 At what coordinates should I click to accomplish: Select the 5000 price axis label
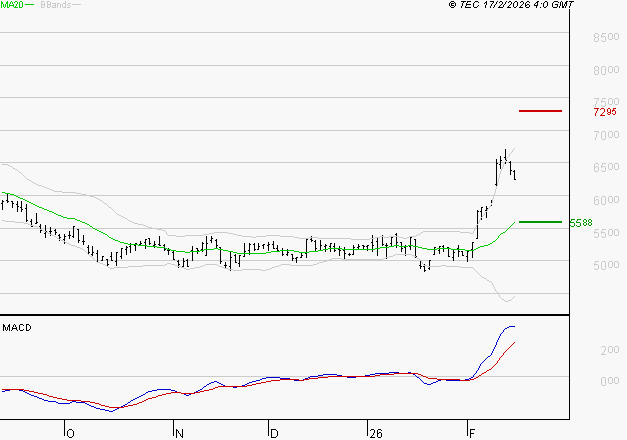(x=606, y=266)
